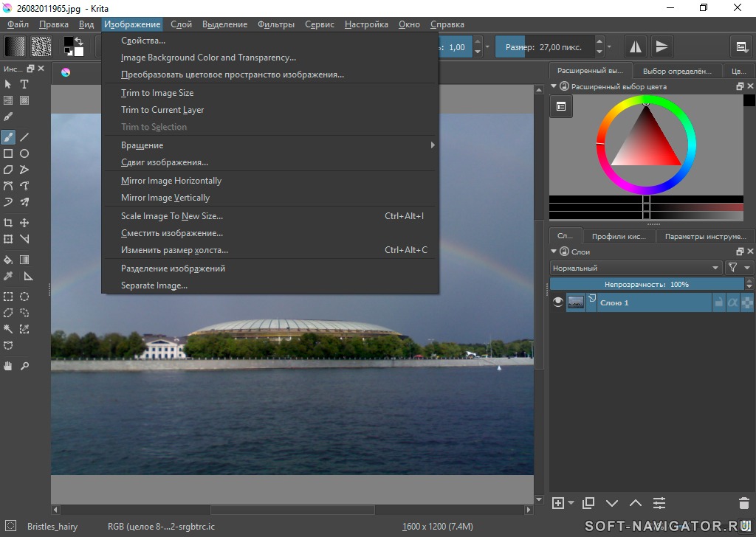756x537 pixels.
Task: Switch to the Профили кистей tab
Action: click(619, 237)
